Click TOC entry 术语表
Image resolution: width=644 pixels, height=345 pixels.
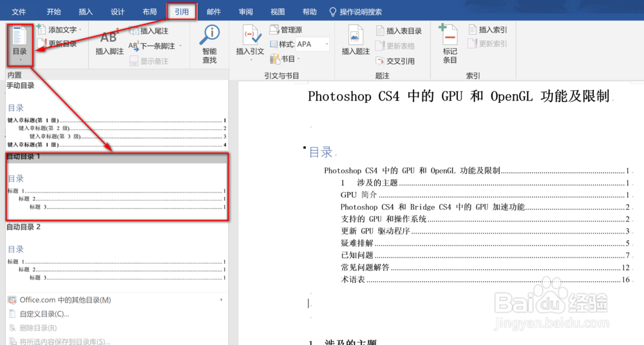(x=484, y=279)
